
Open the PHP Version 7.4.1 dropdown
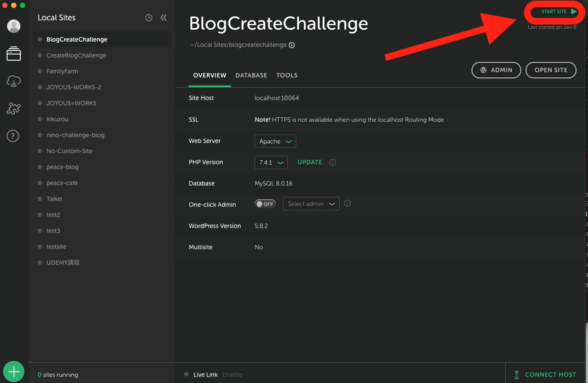271,162
